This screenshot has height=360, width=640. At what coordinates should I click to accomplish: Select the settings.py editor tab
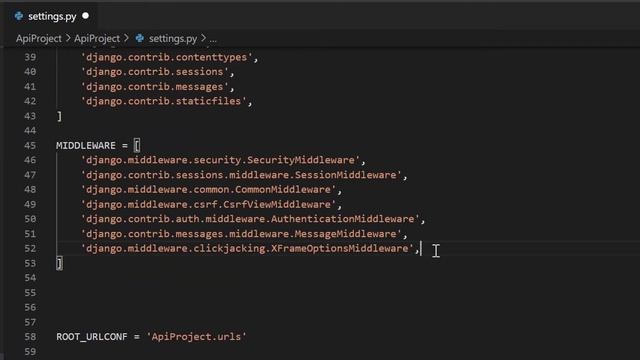(51, 16)
